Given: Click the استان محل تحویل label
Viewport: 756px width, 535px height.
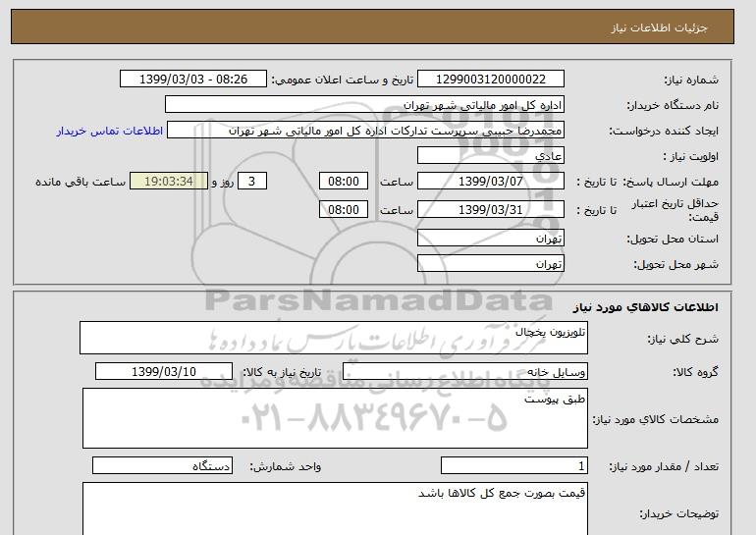Looking at the screenshot, I should tap(673, 239).
